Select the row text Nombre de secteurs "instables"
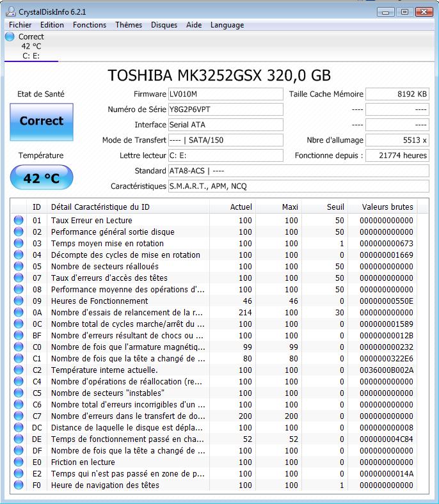Image resolution: width=439 pixels, height=504 pixels. (x=108, y=393)
